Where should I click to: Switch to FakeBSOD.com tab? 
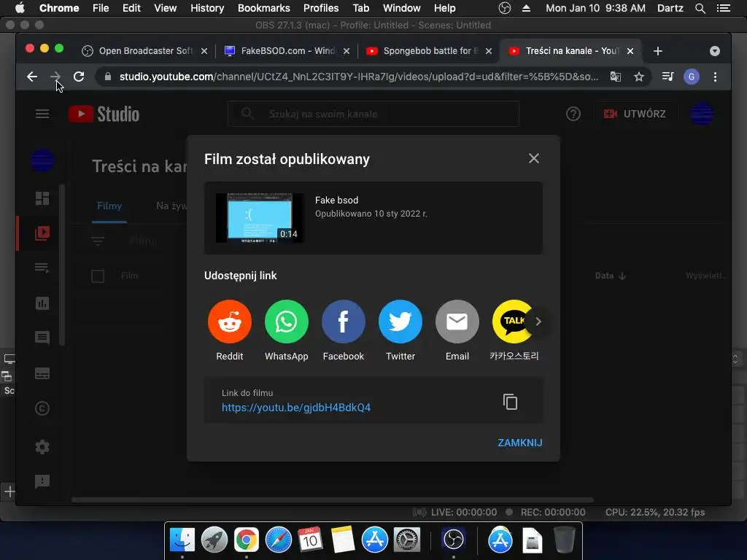[287, 51]
